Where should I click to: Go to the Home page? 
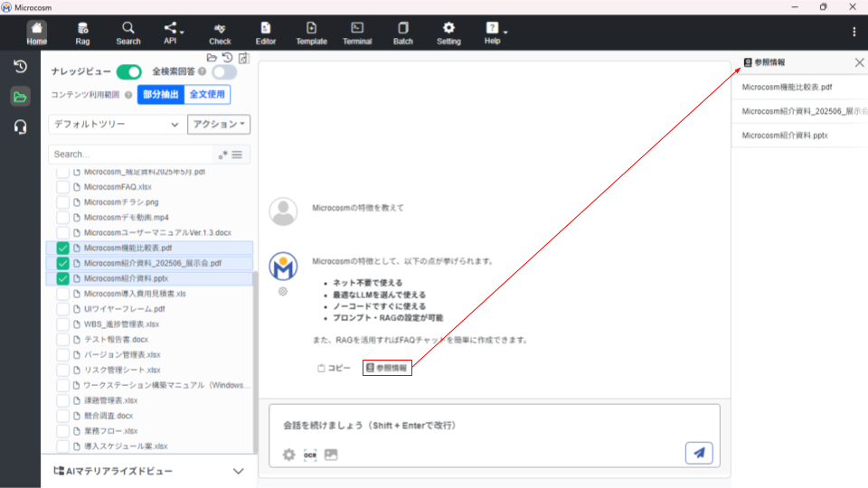pyautogui.click(x=36, y=33)
